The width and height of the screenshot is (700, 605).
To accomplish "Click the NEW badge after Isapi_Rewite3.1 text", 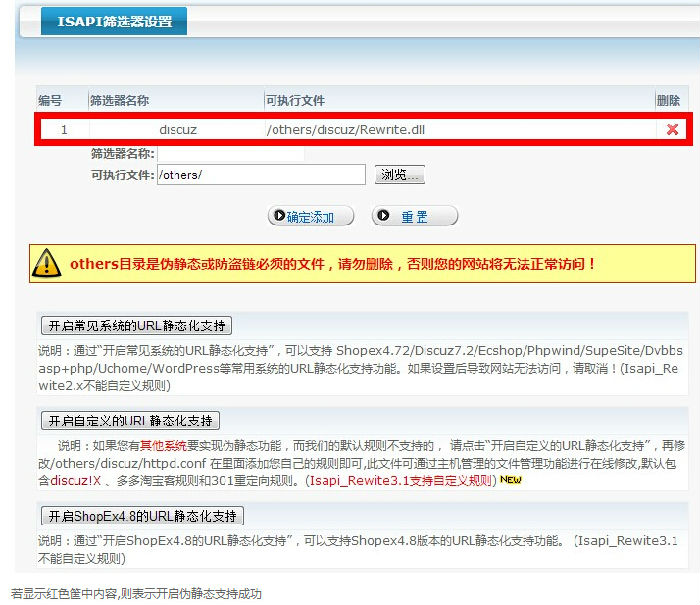I will pos(511,480).
